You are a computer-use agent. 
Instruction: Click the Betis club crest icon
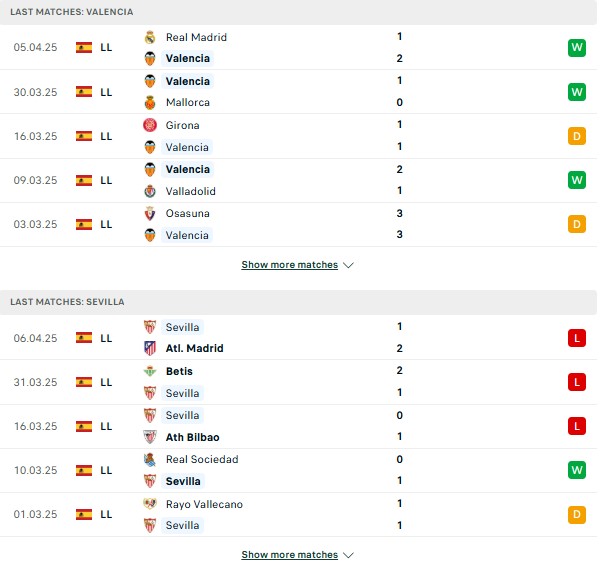[x=150, y=371]
